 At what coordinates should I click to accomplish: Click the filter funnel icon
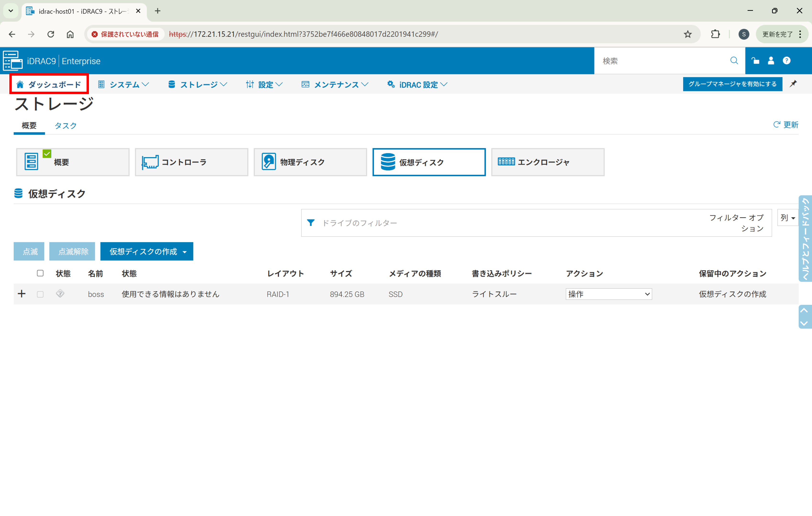point(311,223)
